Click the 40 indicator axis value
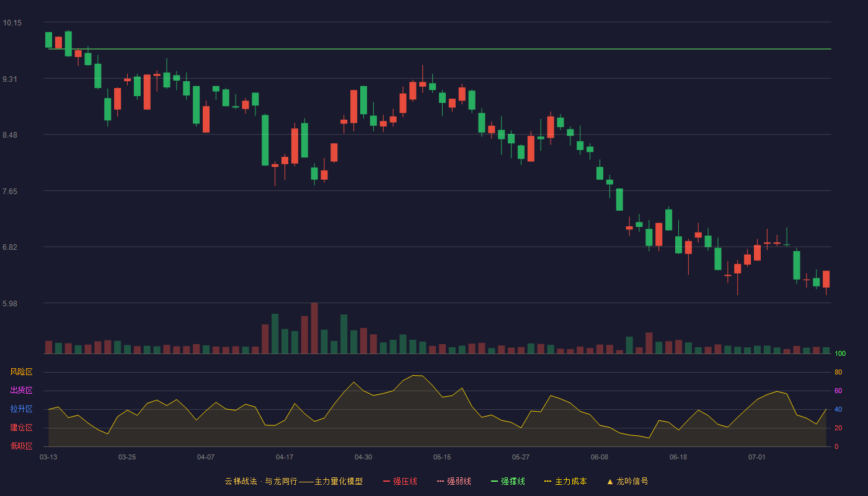The image size is (868, 496). (x=838, y=410)
